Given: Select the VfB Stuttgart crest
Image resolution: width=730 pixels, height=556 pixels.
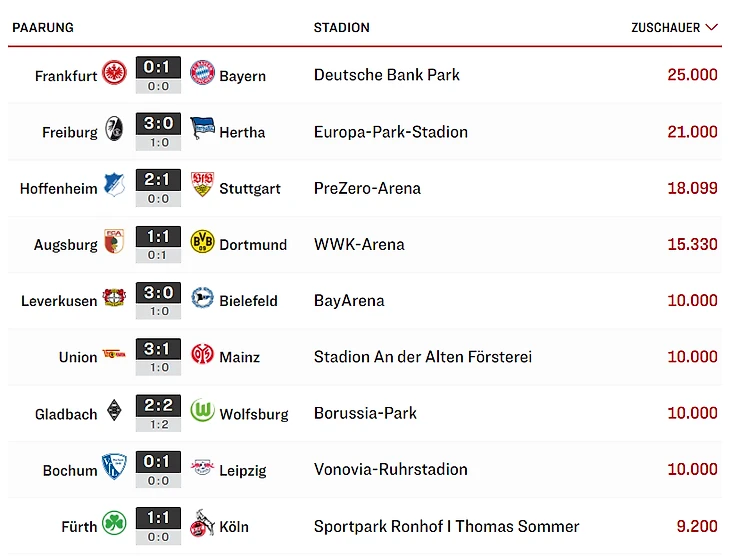Looking at the screenshot, I should 202,184.
